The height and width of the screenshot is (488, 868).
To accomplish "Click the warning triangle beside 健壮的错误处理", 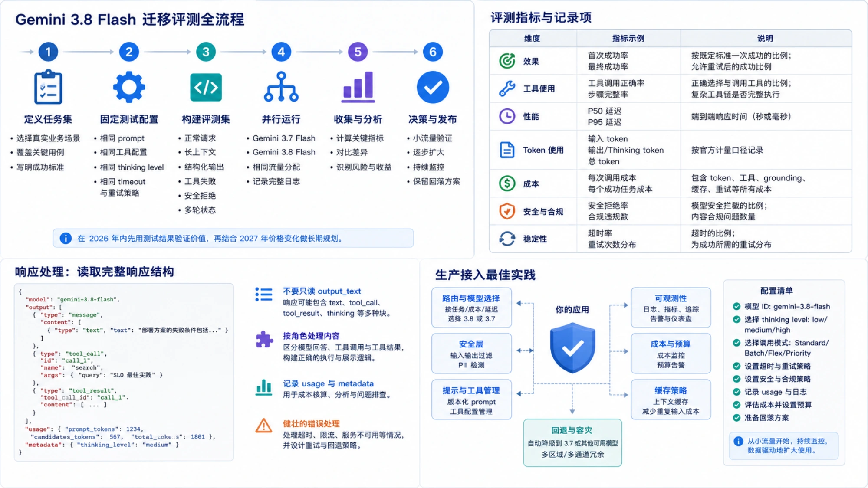I will [x=264, y=426].
